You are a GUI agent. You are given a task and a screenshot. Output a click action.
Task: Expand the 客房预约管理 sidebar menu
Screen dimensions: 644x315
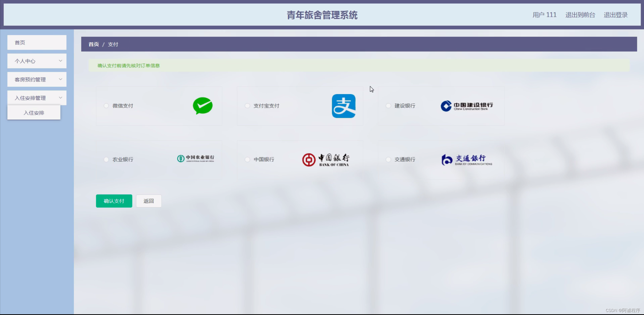pos(37,80)
